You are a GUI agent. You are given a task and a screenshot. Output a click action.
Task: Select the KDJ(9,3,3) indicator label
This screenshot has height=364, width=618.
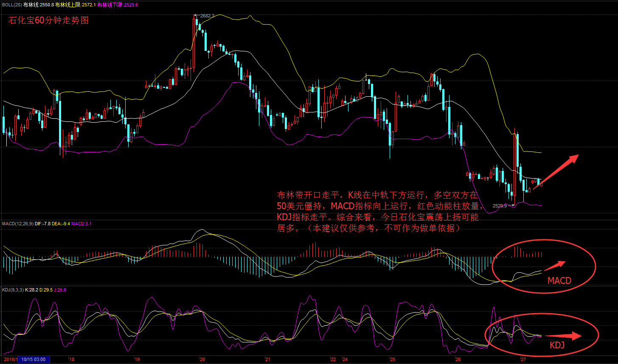(x=13, y=290)
